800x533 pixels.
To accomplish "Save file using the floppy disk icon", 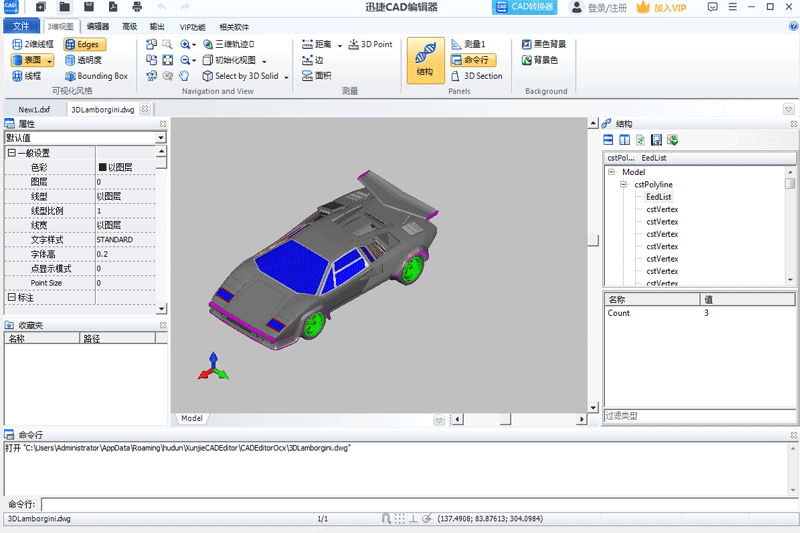I will coord(89,7).
